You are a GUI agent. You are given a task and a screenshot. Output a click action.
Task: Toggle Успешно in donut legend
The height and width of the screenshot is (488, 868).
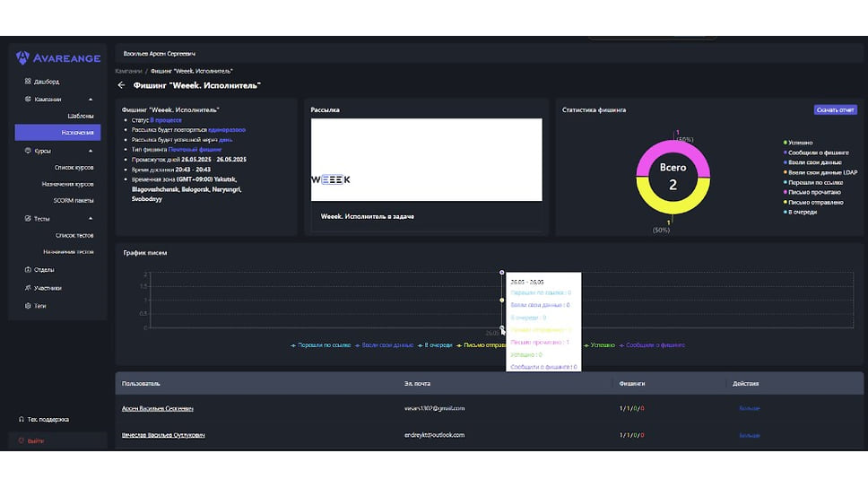[798, 143]
